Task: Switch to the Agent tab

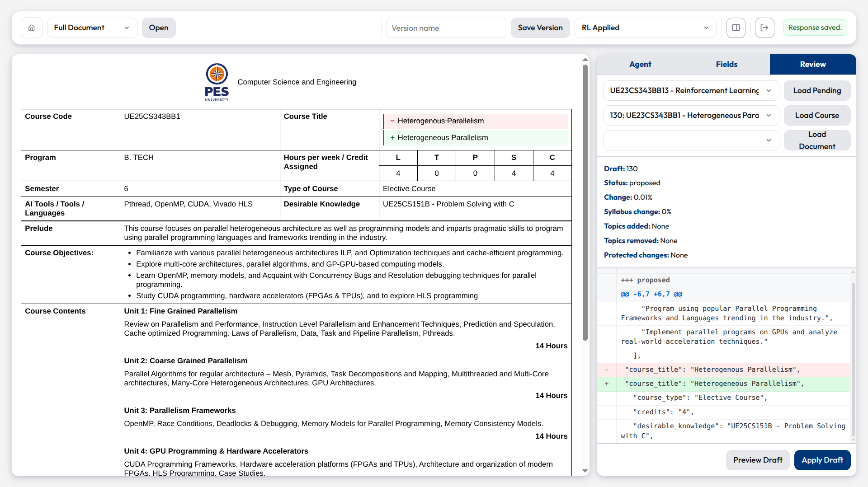Action: (x=640, y=65)
